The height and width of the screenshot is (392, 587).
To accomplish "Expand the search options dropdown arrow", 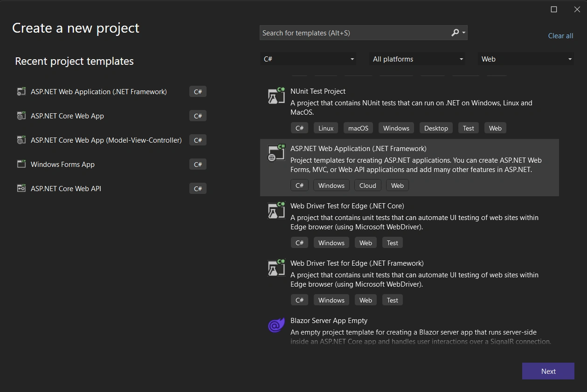I will (463, 33).
